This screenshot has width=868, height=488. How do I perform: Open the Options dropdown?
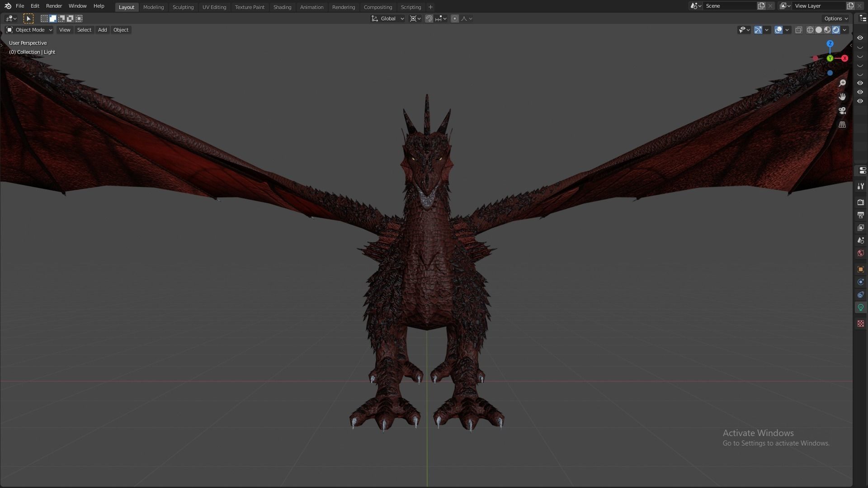[x=836, y=19]
